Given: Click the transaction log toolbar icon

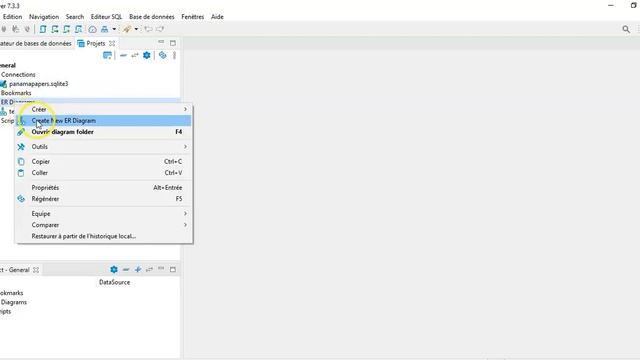Looking at the screenshot, I should point(127,29).
